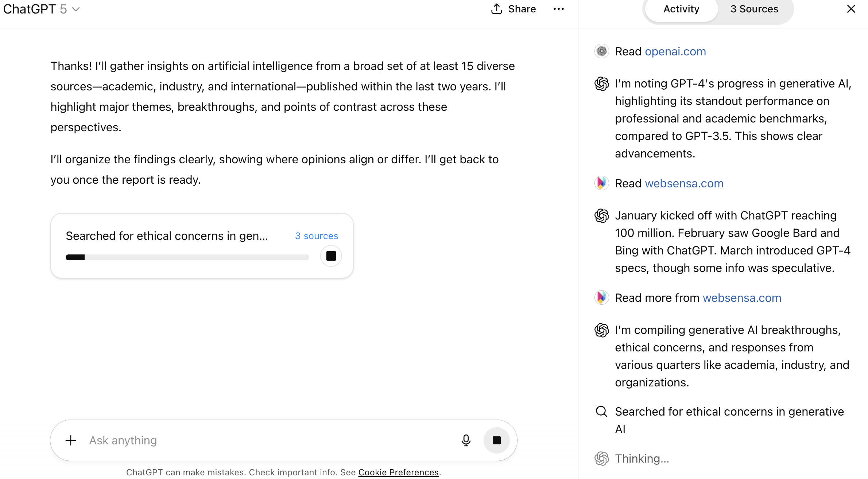Click the Thinking... status entry
Image resolution: width=868 pixels, height=479 pixels.
(x=642, y=459)
